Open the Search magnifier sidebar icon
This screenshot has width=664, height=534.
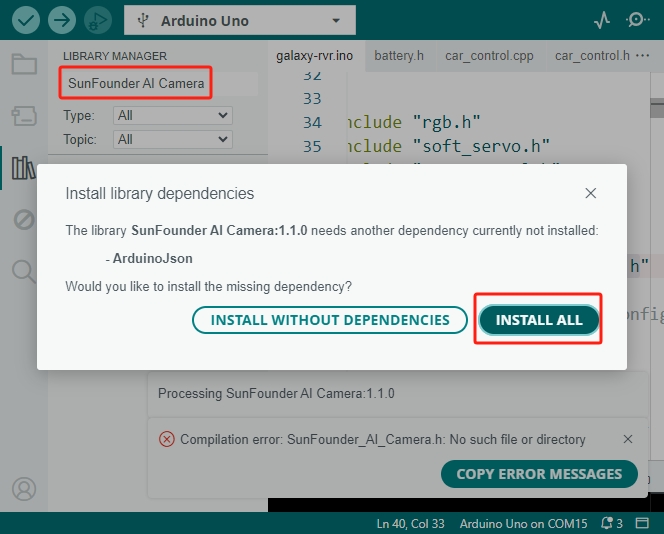[24, 271]
